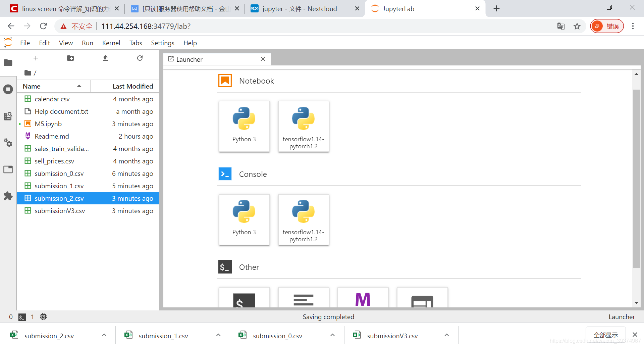The width and height of the screenshot is (644, 347).
Task: Expand submission_2.csv download options chevron
Action: (104, 335)
